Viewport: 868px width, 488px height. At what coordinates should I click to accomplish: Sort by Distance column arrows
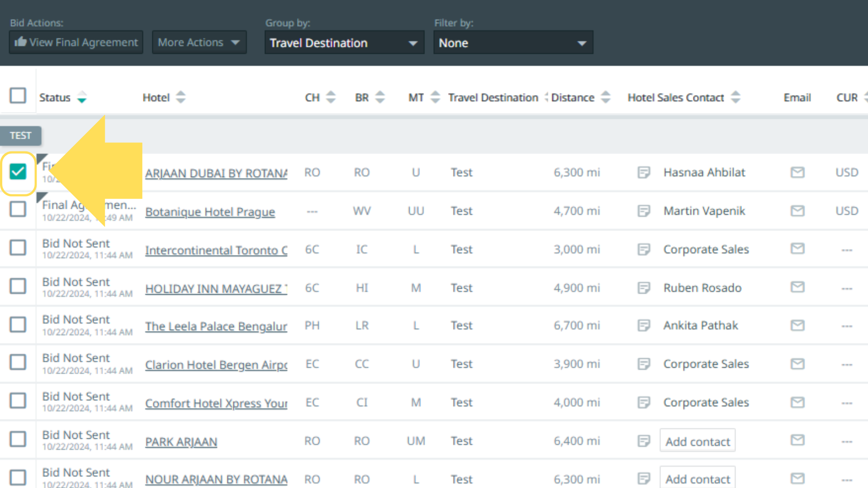605,97
